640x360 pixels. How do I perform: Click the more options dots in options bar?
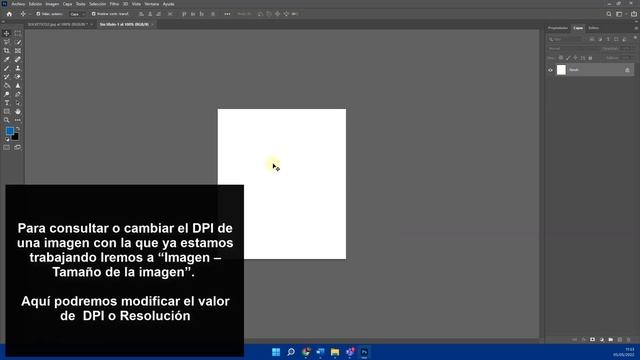[x=227, y=14]
